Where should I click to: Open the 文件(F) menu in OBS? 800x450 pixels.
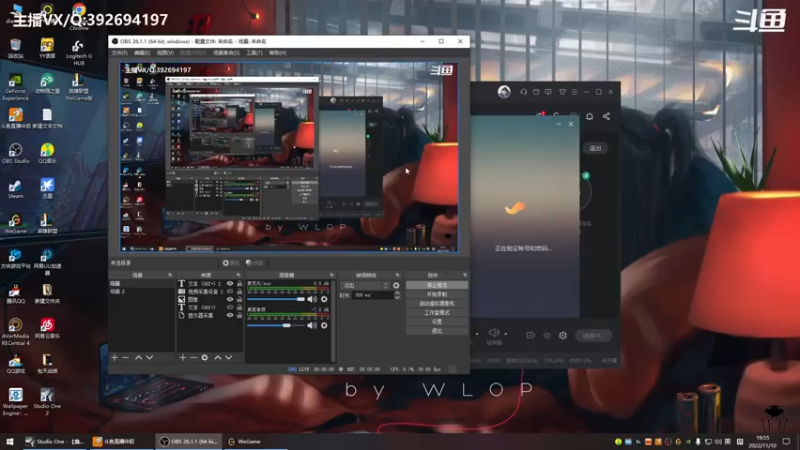point(119,53)
